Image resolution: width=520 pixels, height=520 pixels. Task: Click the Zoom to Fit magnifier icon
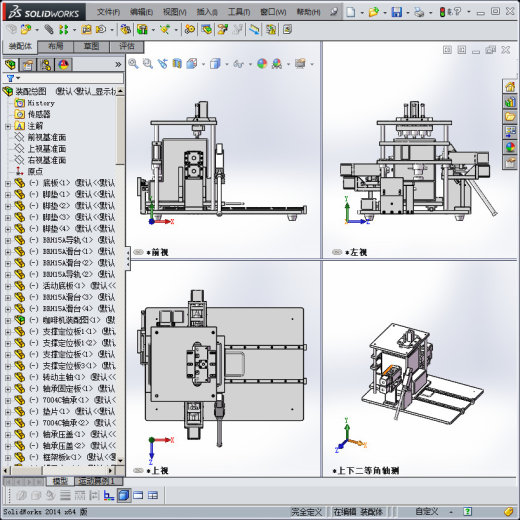click(133, 63)
